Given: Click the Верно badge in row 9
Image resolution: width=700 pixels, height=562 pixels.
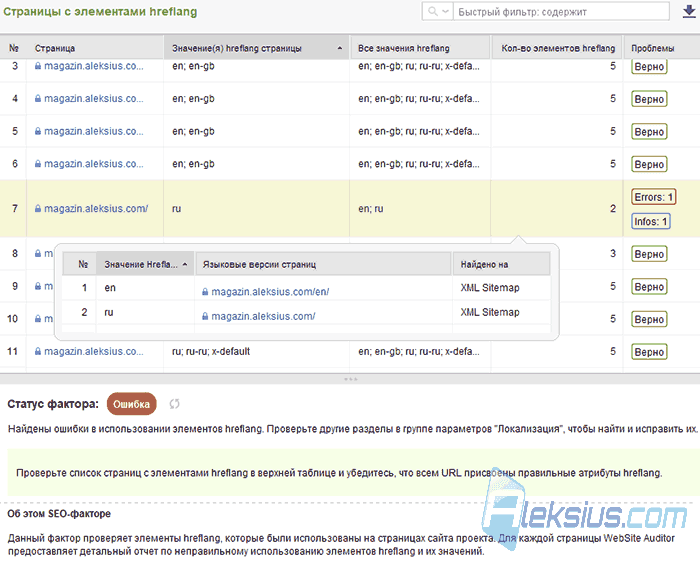Looking at the screenshot, I should coord(649,287).
